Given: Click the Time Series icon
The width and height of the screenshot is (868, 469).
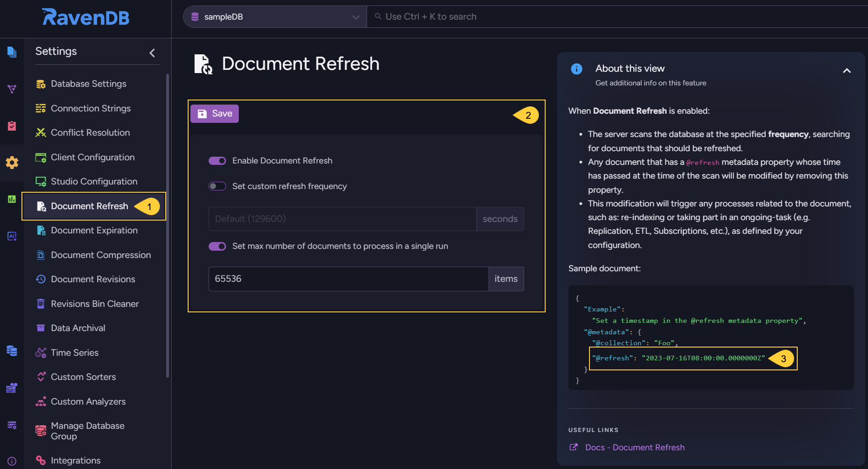Looking at the screenshot, I should pos(41,353).
